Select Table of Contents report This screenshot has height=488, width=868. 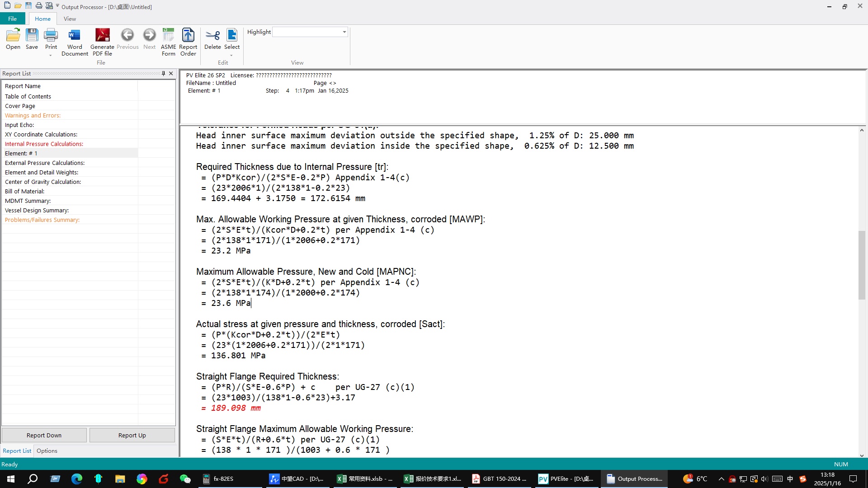tap(28, 97)
